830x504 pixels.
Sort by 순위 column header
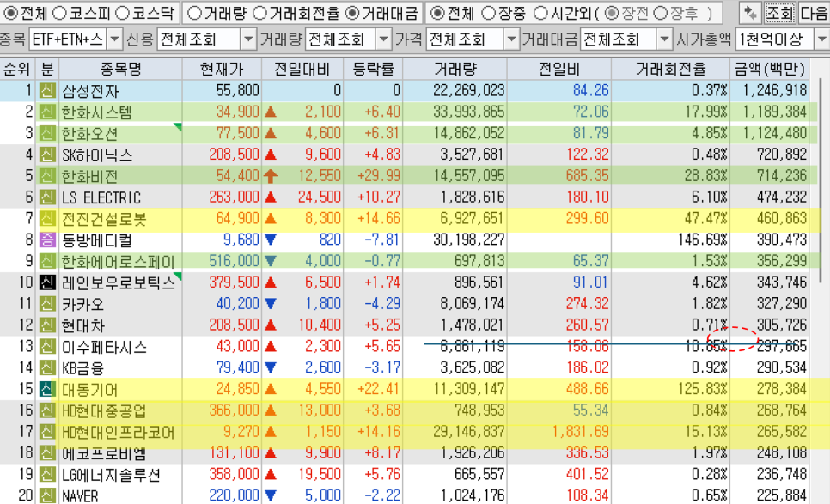(16, 69)
